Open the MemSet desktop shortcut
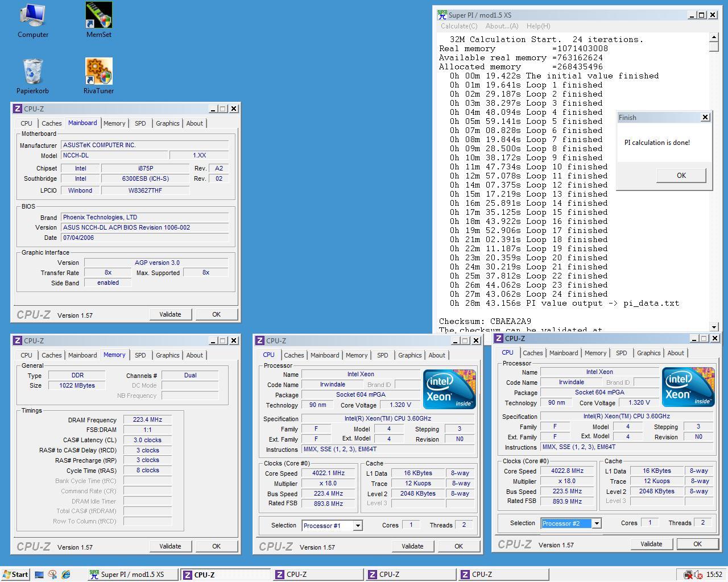 click(x=98, y=20)
